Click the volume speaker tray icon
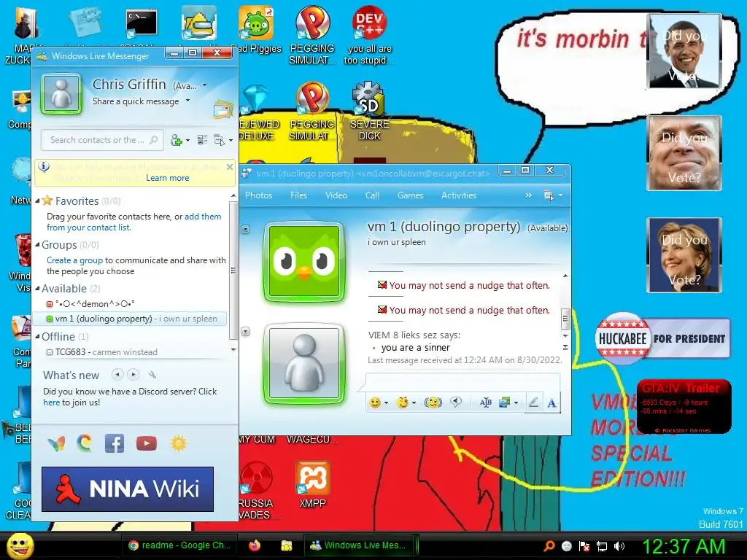Viewport: 747px width, 560px height. [619, 546]
